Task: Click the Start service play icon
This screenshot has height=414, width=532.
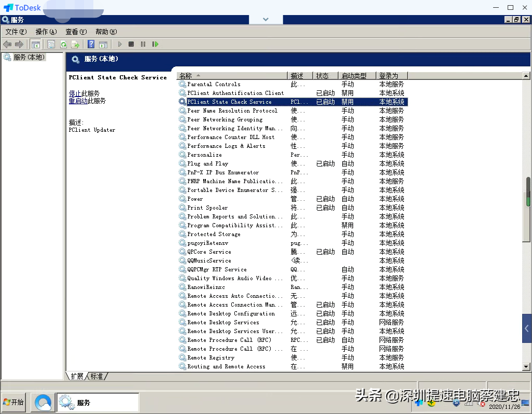Action: (120, 45)
